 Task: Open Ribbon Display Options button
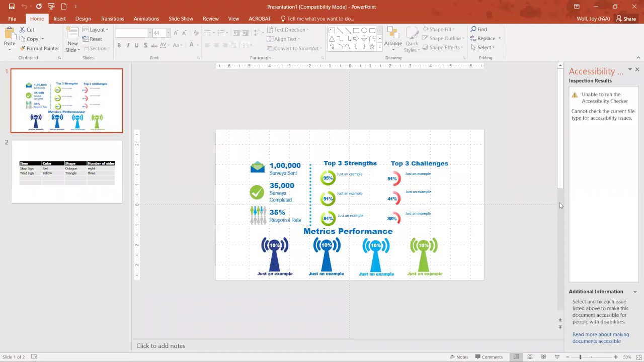(x=577, y=7)
